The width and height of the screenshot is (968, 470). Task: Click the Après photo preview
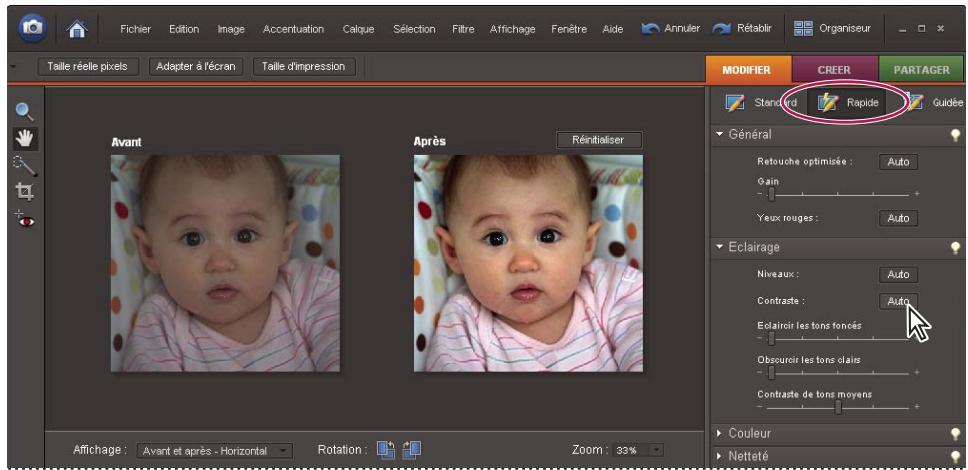[528, 263]
